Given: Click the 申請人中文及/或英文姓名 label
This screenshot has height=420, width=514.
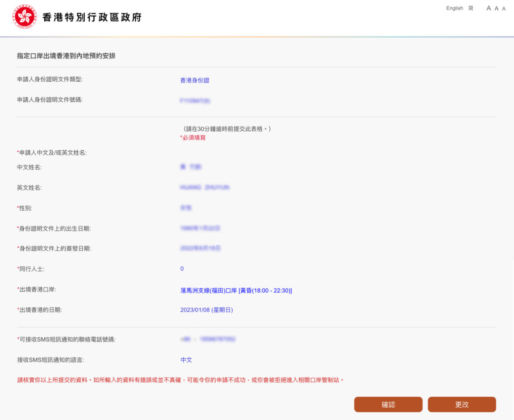Looking at the screenshot, I should tap(52, 153).
